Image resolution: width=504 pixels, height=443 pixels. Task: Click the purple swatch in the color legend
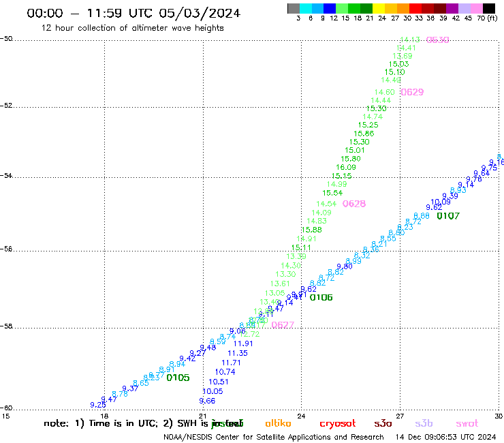452,8
